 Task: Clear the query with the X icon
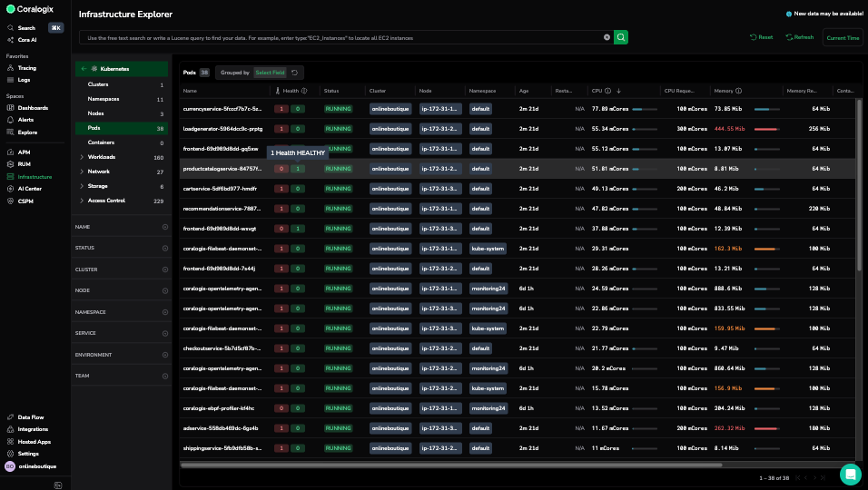coord(607,37)
